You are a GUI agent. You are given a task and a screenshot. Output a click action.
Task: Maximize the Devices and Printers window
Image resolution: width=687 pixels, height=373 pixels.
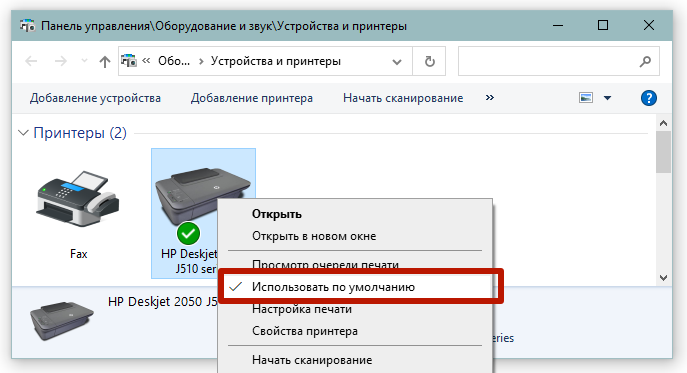603,25
